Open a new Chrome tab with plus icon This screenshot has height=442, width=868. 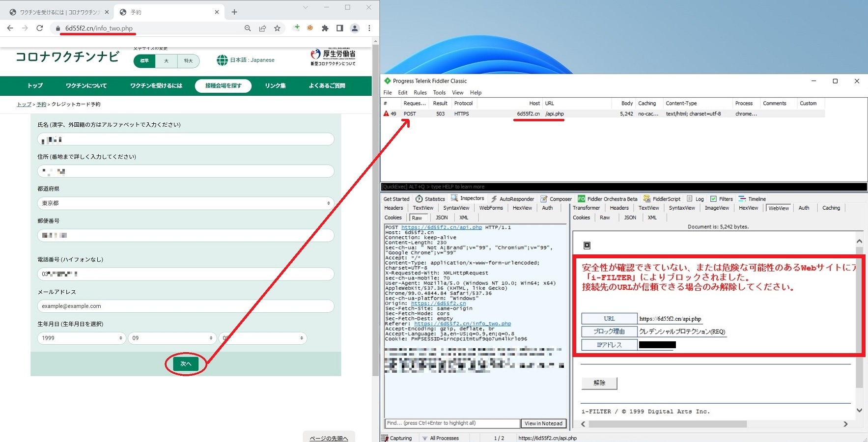click(x=234, y=12)
